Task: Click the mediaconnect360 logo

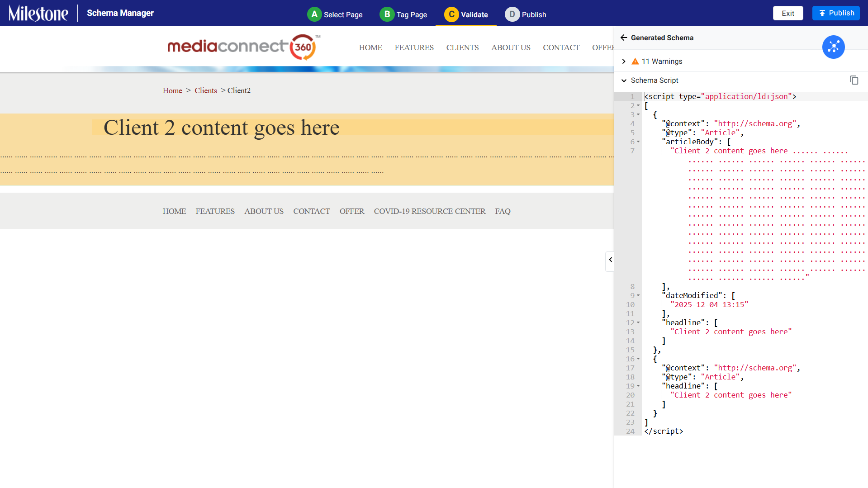Action: click(244, 47)
